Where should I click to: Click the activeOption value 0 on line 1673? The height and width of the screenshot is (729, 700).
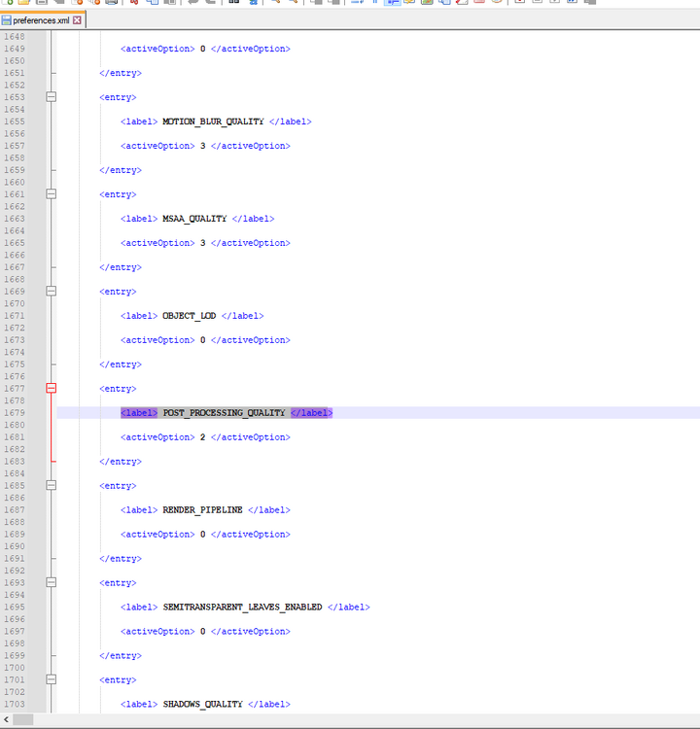(x=203, y=340)
